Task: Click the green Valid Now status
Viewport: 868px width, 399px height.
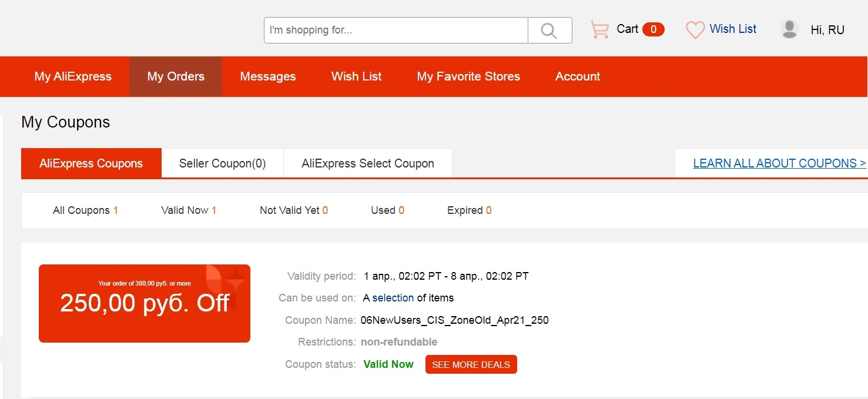Action: point(388,364)
